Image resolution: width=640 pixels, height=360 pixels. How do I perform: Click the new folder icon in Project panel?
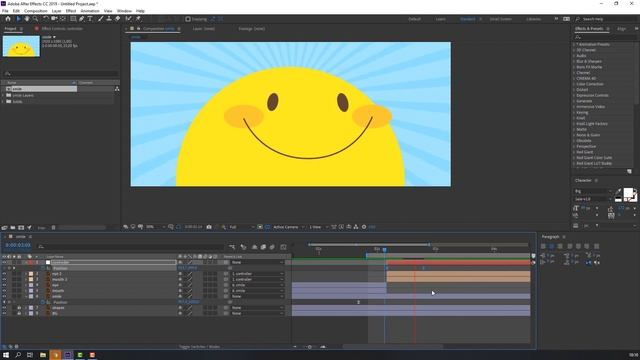(13, 227)
